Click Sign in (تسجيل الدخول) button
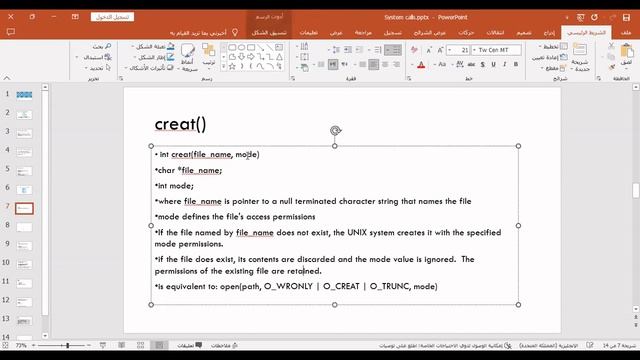The image size is (640, 360). tap(112, 17)
